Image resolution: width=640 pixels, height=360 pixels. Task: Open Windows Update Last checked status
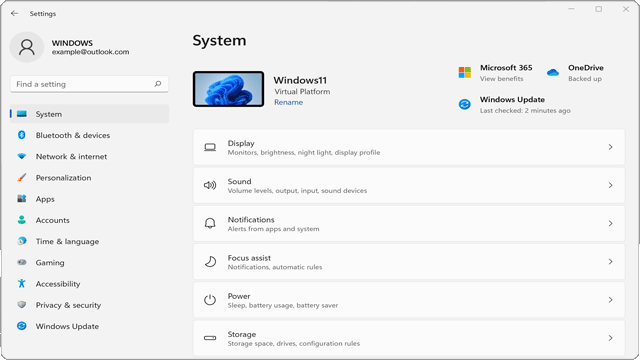[x=525, y=111]
